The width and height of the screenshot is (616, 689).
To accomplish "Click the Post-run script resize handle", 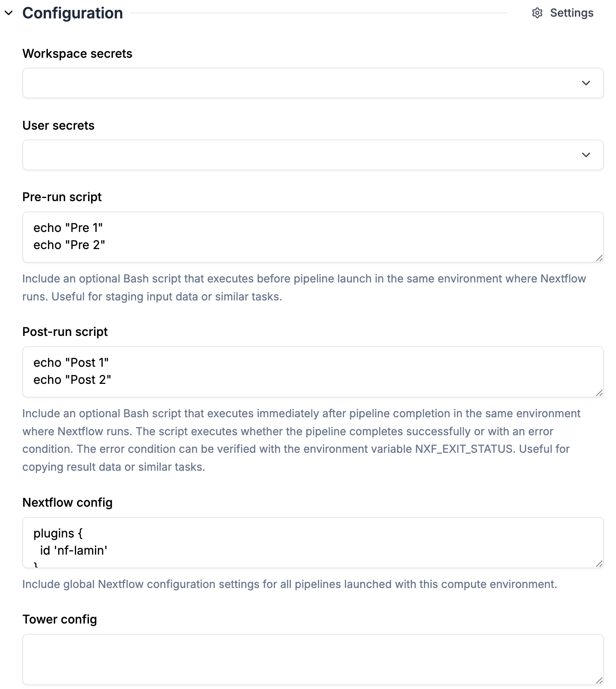I will tap(599, 393).
